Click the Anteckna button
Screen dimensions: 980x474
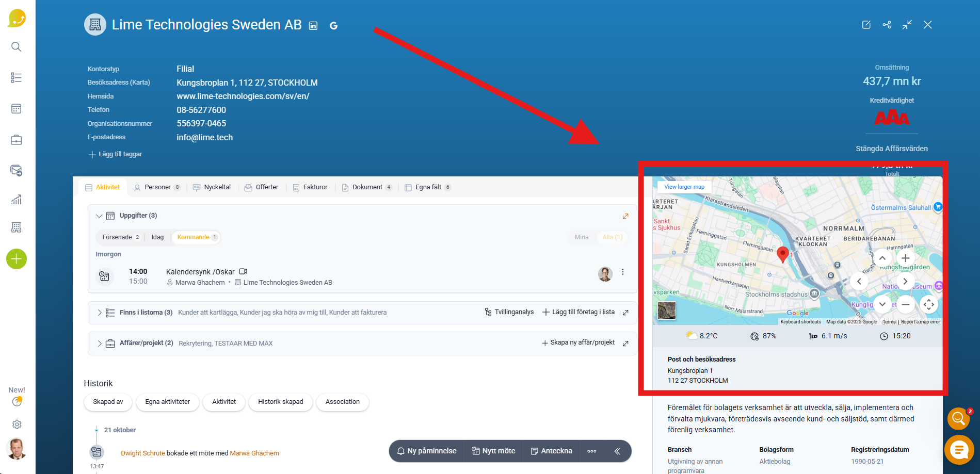552,451
